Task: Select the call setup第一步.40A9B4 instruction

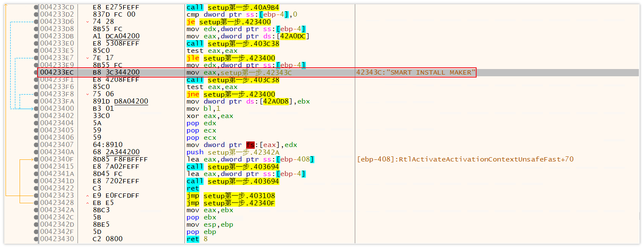Action: click(233, 7)
